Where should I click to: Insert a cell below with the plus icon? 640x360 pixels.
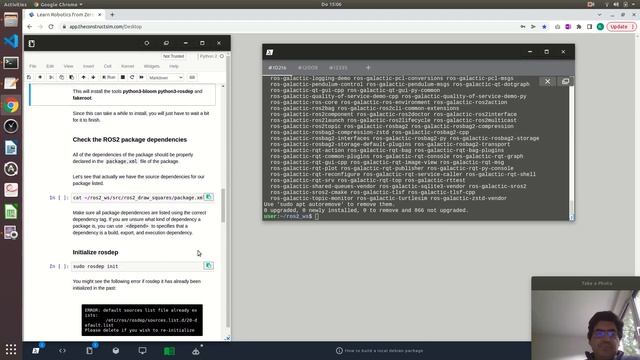(40, 77)
